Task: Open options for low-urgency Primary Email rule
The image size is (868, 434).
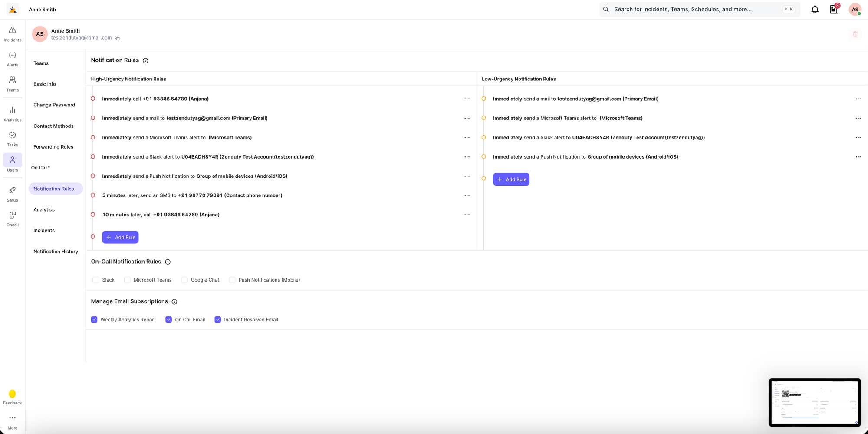Action: tap(858, 99)
